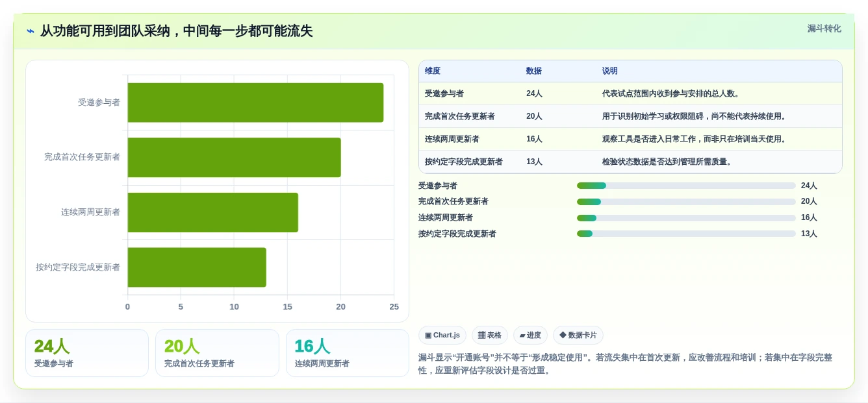Click the 维度 column header
This screenshot has width=868, height=403.
click(433, 71)
